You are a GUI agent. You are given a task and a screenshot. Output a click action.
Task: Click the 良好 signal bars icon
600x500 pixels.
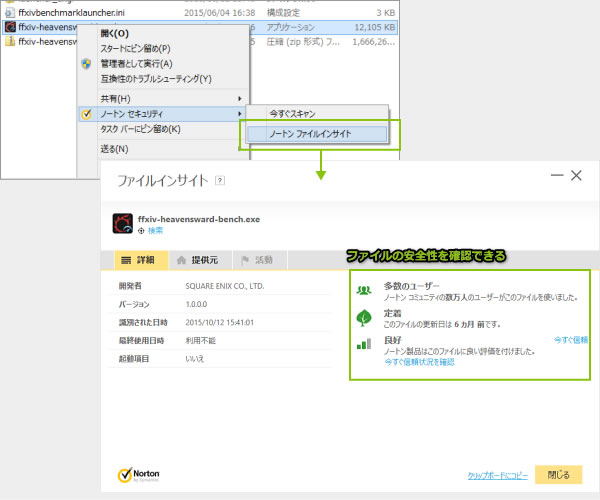[x=364, y=344]
